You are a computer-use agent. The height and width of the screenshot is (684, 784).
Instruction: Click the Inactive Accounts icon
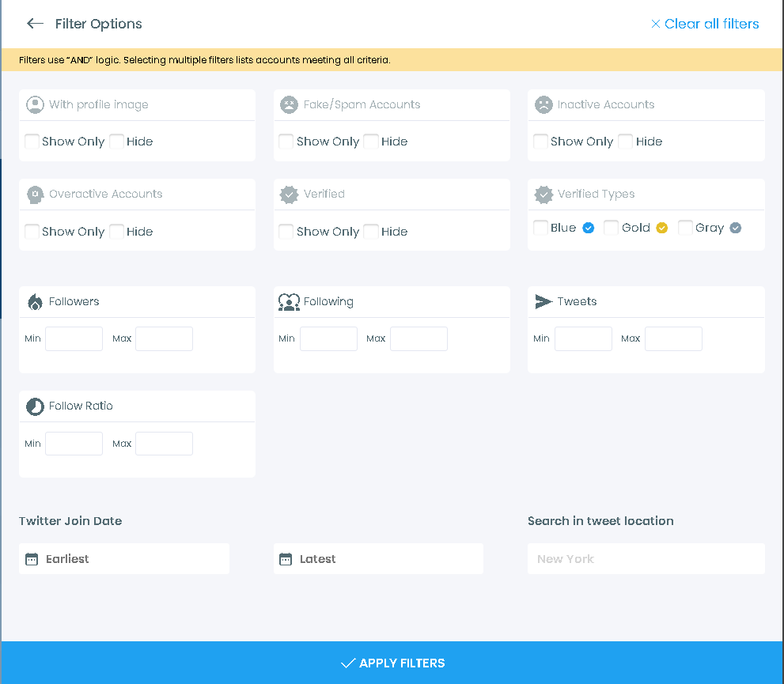click(x=543, y=104)
